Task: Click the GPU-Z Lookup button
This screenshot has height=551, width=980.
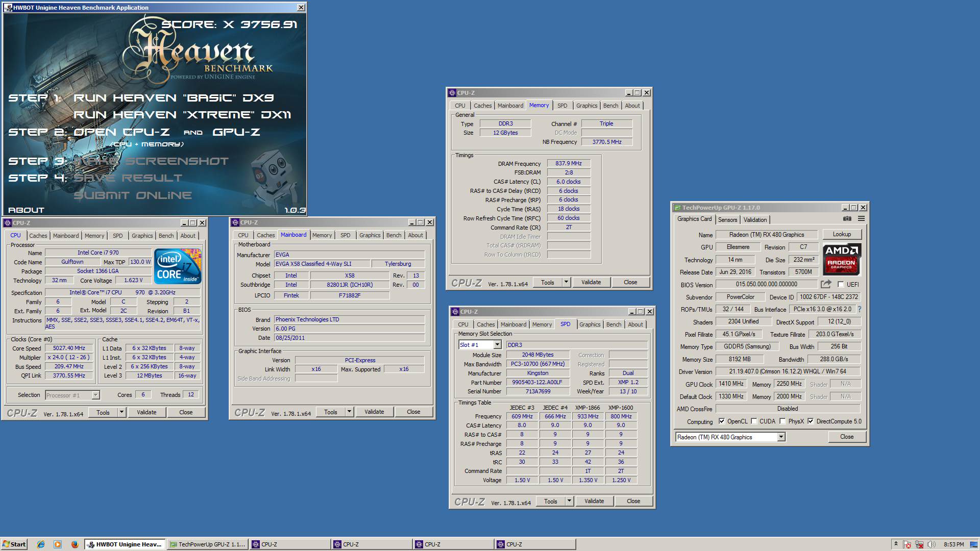Action: pyautogui.click(x=842, y=234)
